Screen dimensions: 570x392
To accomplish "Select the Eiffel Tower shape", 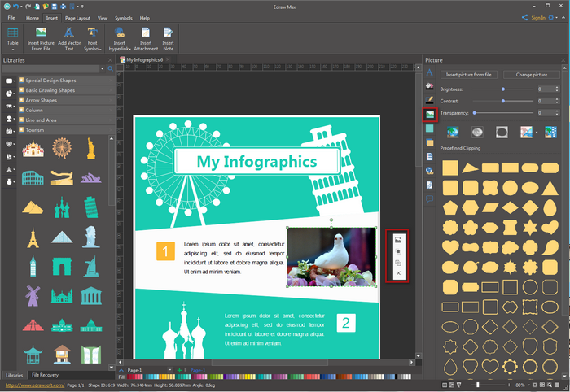I will (x=33, y=237).
